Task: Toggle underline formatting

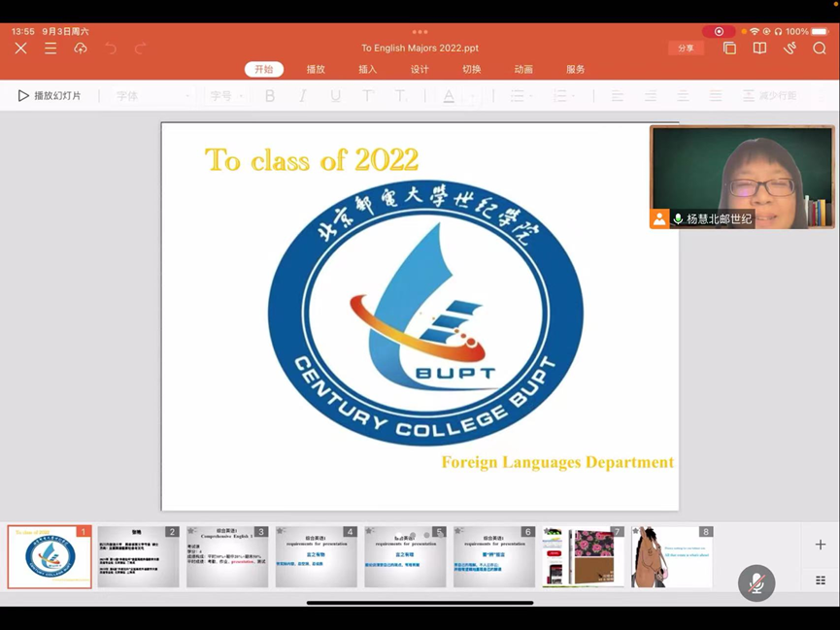Action: (335, 96)
